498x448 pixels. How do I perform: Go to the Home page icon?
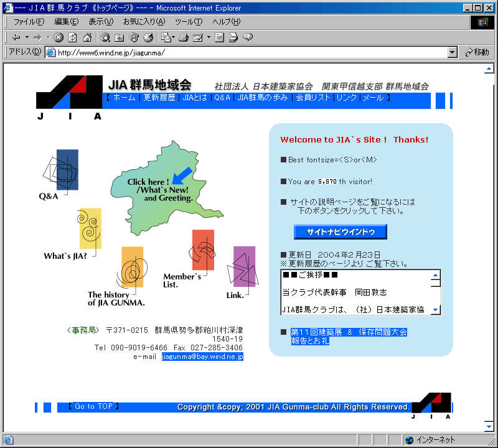click(87, 37)
